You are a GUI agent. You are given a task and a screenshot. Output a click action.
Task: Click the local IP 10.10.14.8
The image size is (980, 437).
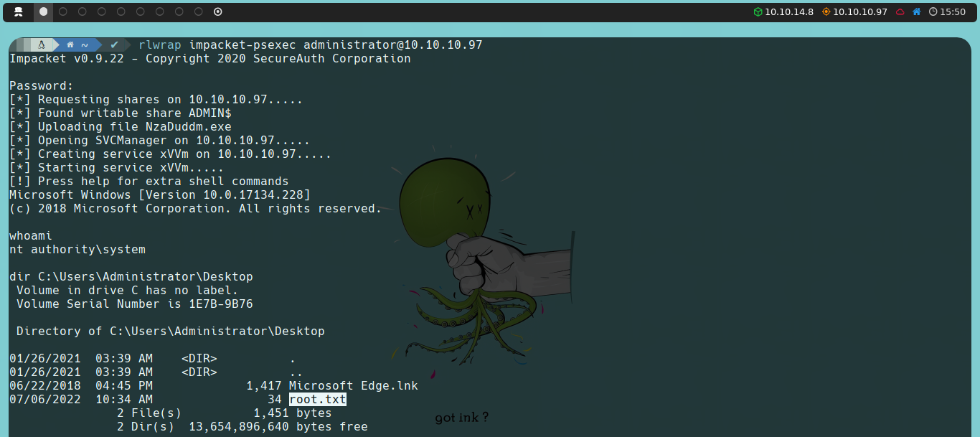(x=789, y=11)
